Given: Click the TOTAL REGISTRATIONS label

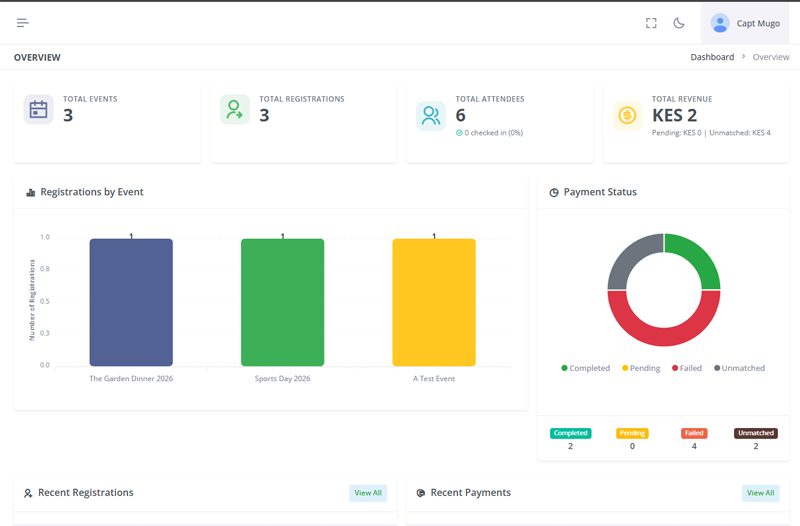Looking at the screenshot, I should click(302, 99).
